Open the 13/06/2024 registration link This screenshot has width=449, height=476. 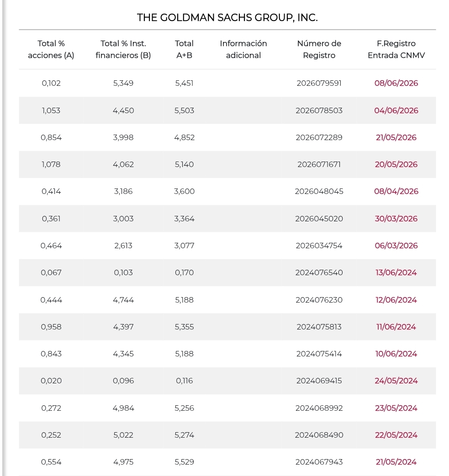[x=396, y=272]
